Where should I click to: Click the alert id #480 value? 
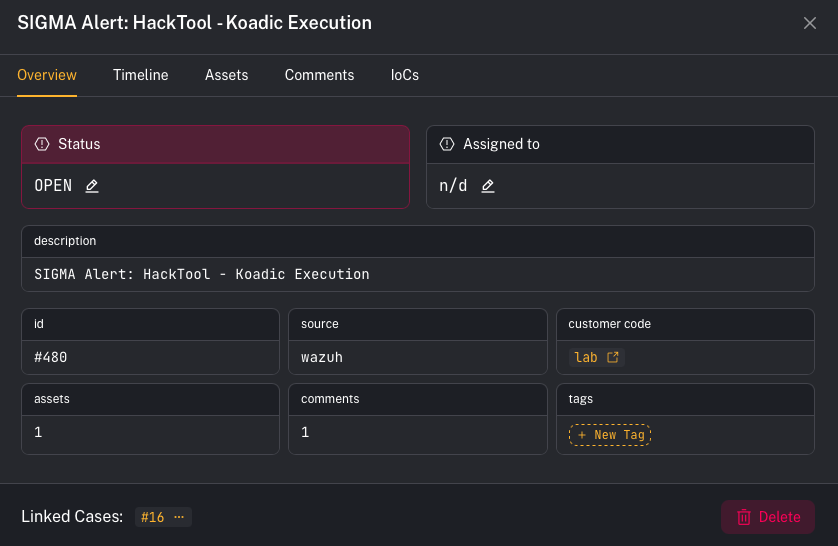(x=51, y=357)
